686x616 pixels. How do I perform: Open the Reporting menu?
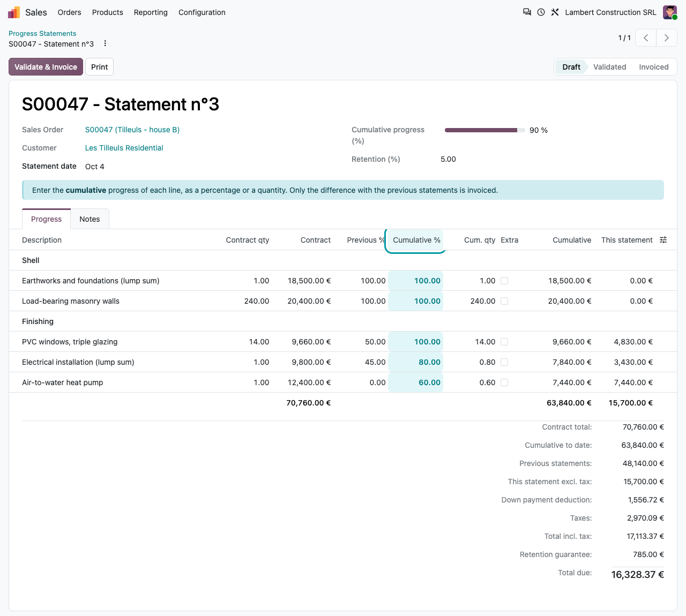[151, 12]
